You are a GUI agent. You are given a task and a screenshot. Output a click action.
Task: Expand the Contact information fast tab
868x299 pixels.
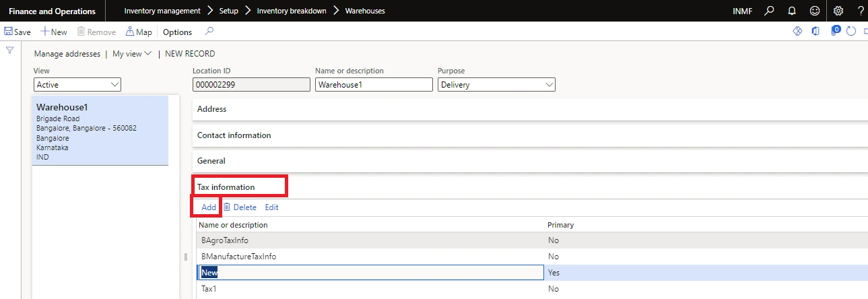(530, 135)
